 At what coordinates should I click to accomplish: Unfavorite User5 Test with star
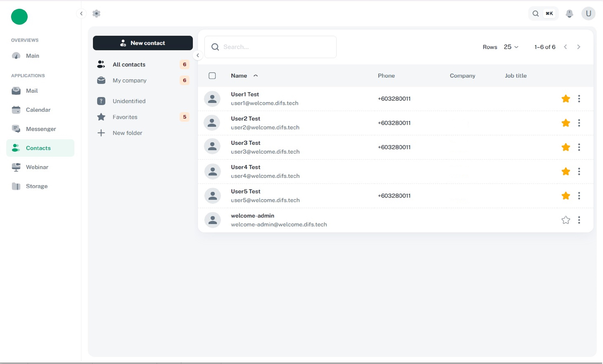pyautogui.click(x=566, y=196)
